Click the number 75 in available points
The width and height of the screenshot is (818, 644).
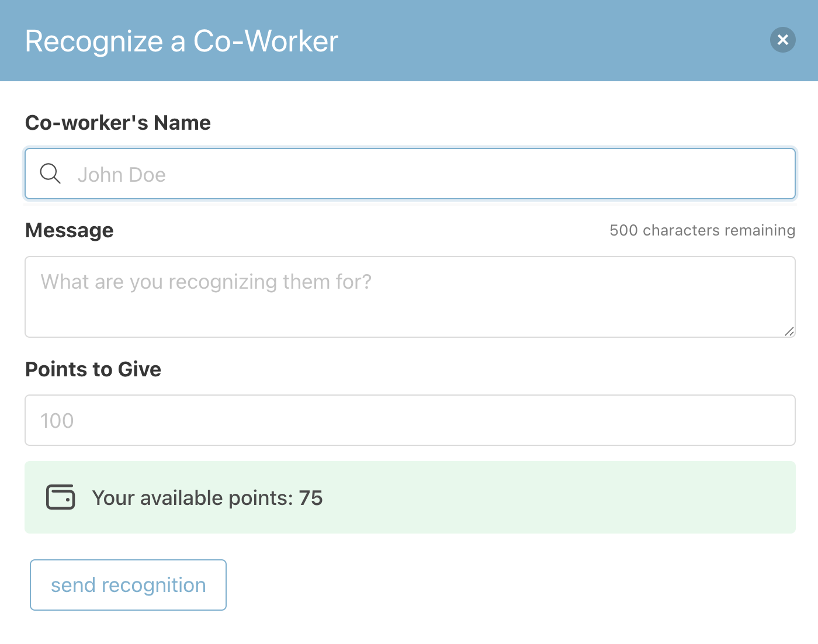coord(311,498)
